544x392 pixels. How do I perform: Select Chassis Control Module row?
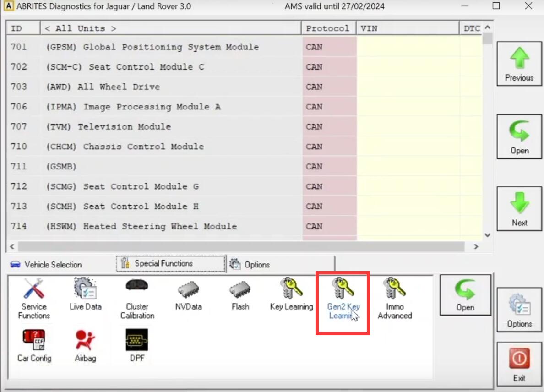pos(244,147)
